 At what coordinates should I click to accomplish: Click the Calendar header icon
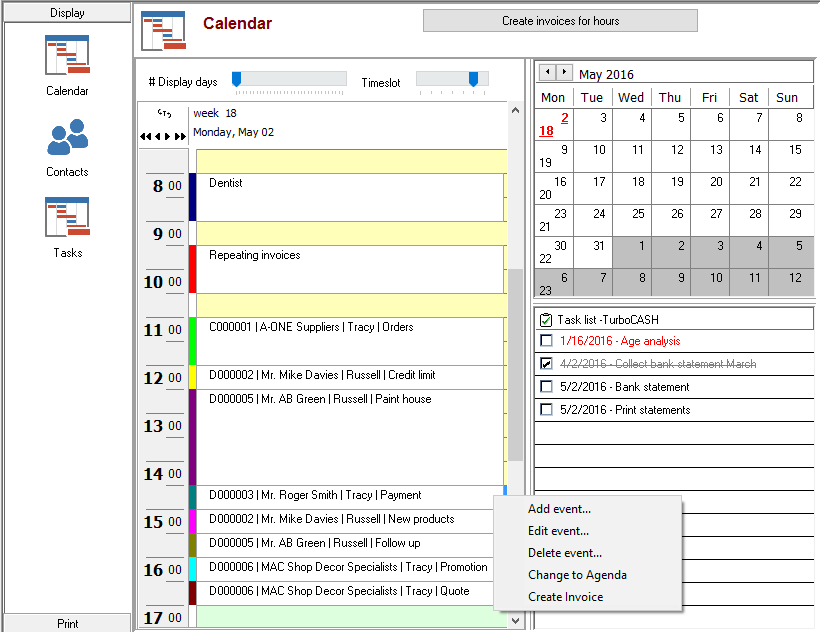[163, 30]
